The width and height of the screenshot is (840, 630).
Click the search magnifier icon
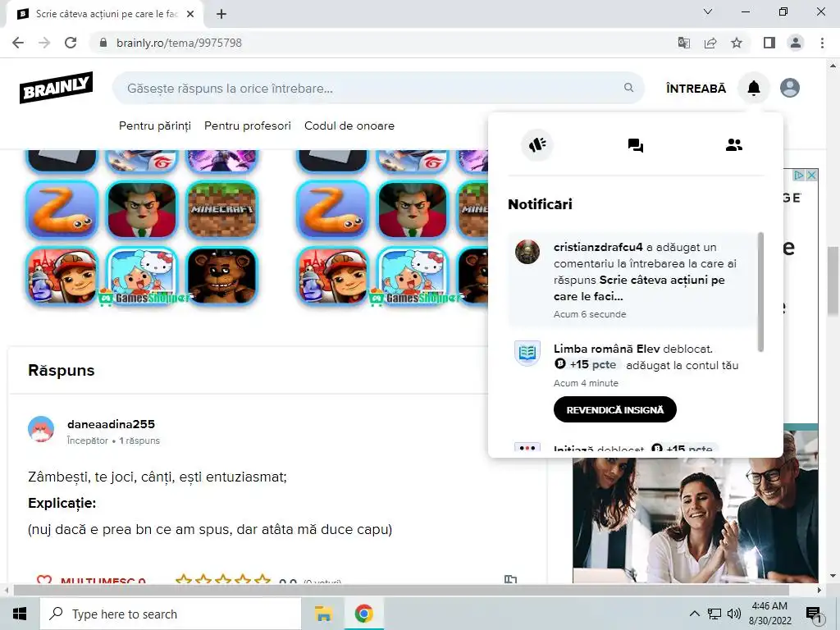click(628, 87)
